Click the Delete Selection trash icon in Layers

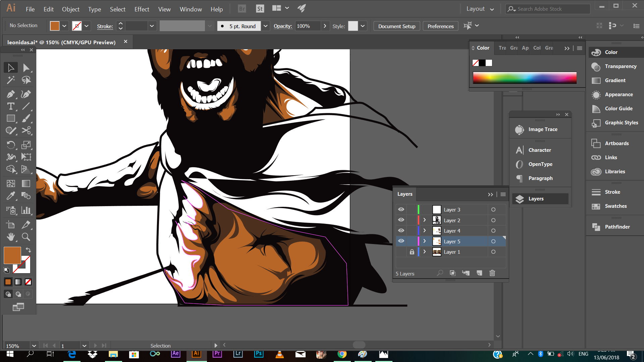492,273
